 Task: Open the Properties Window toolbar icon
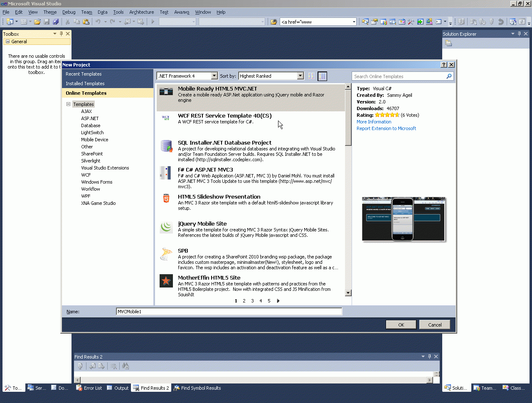click(x=374, y=22)
